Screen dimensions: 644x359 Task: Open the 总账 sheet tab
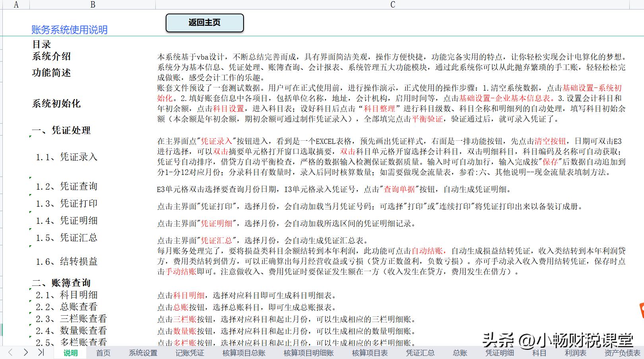pyautogui.click(x=460, y=353)
